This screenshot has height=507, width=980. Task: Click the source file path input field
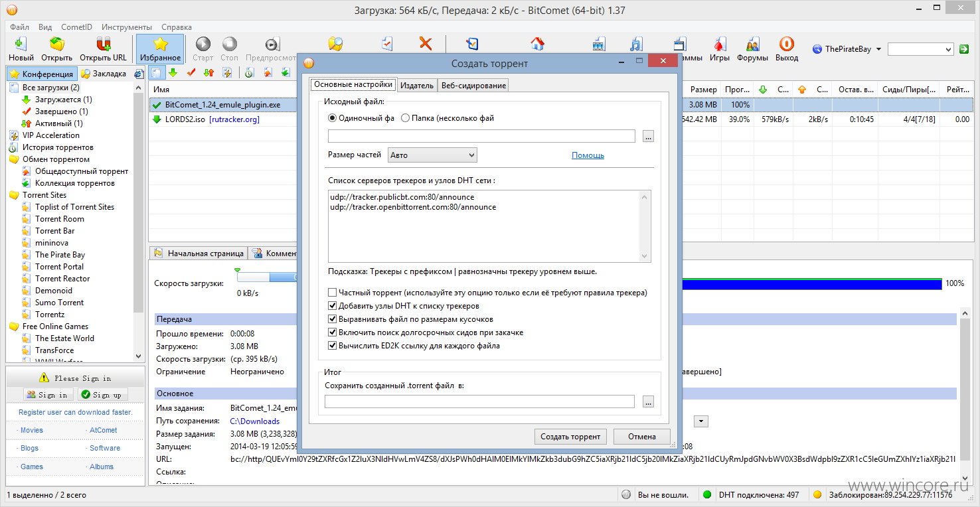pyautogui.click(x=481, y=136)
